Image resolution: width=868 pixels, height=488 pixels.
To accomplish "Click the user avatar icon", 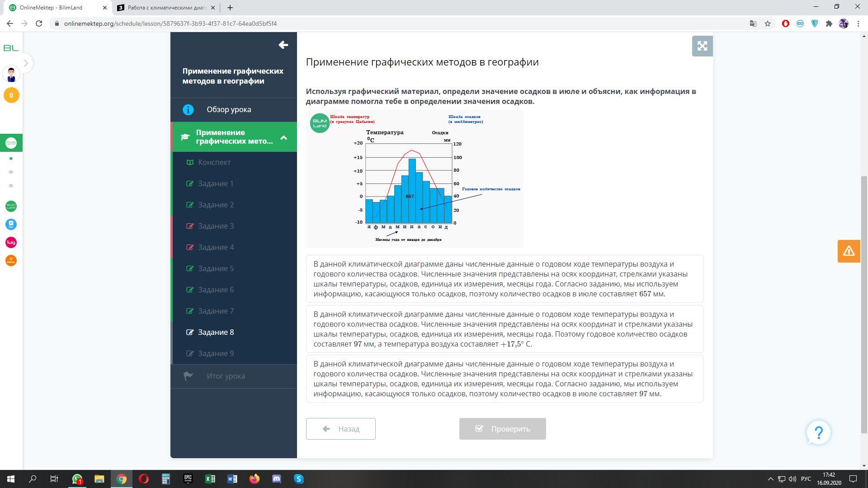I will [11, 74].
